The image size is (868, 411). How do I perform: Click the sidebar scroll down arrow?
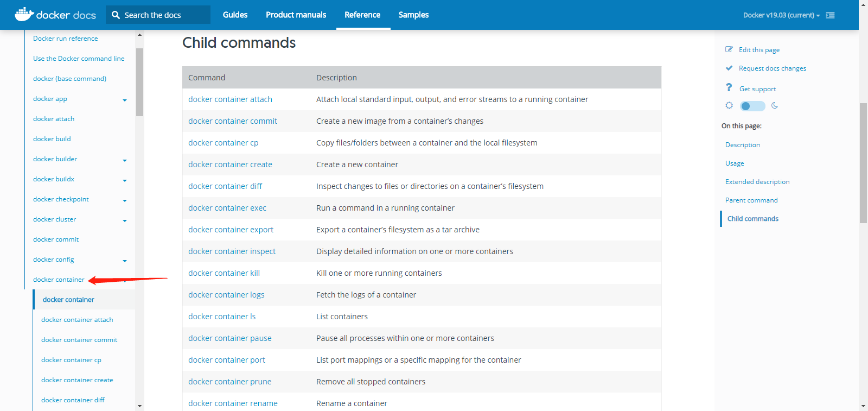point(139,406)
